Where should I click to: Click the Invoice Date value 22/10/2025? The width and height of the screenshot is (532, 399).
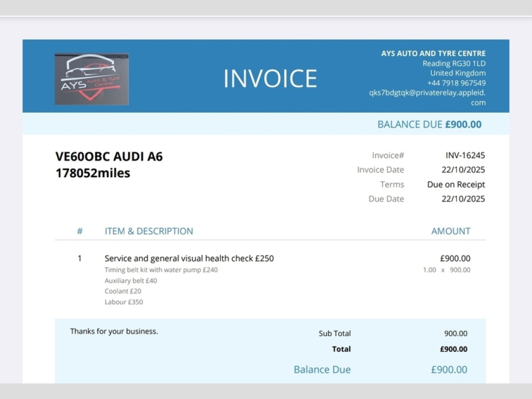point(463,170)
